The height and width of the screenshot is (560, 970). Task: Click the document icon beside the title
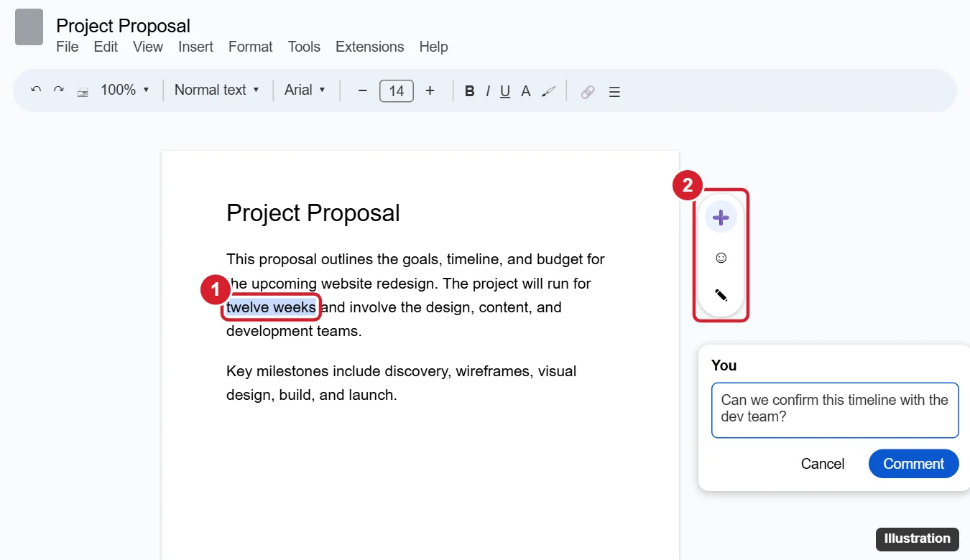click(x=29, y=27)
